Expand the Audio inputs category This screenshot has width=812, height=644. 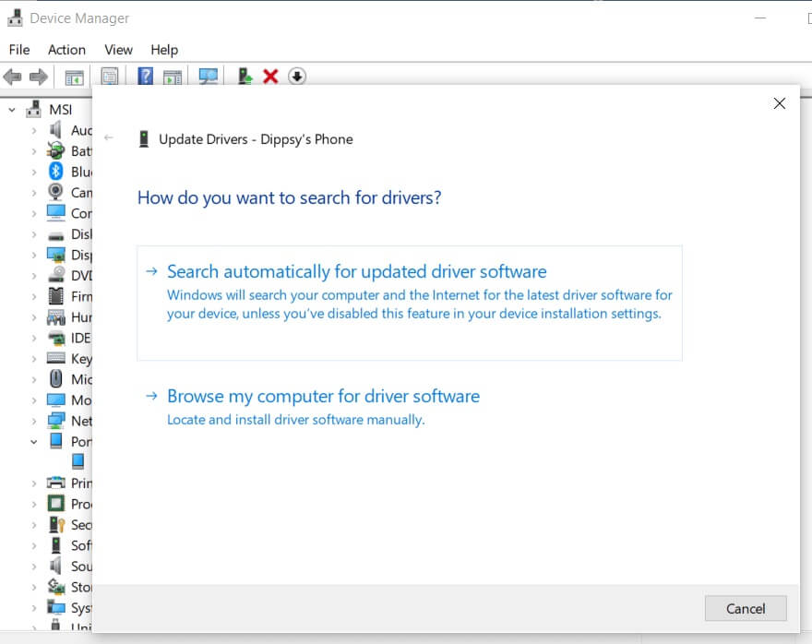(x=34, y=130)
